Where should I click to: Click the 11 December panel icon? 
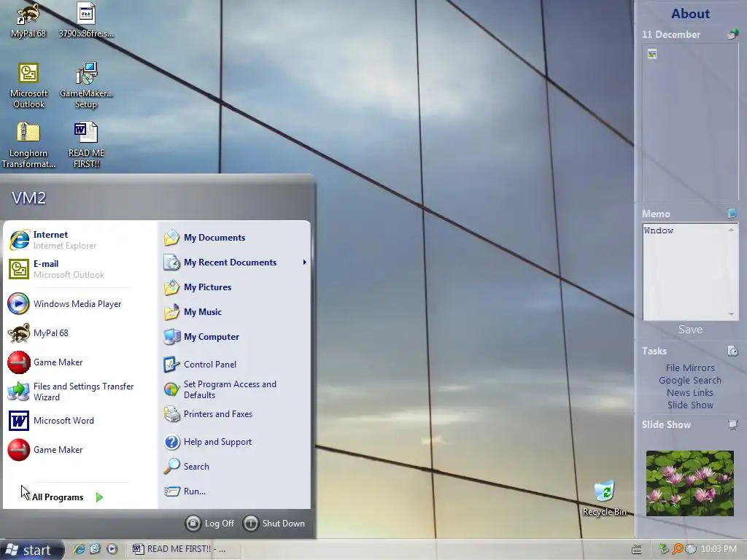click(732, 34)
